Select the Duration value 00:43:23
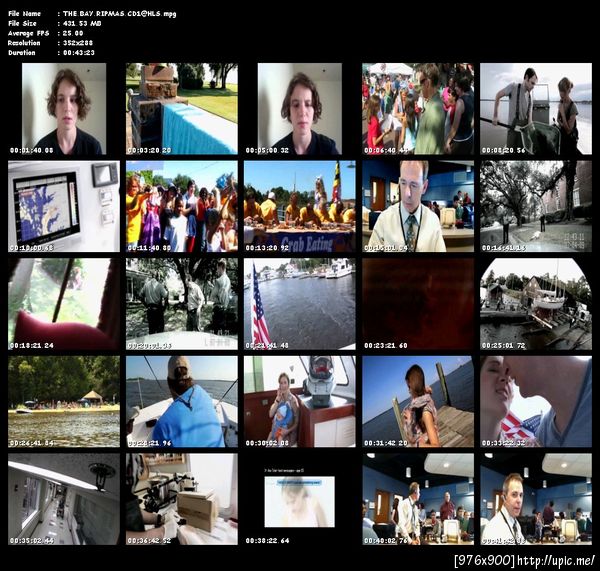 click(79, 53)
